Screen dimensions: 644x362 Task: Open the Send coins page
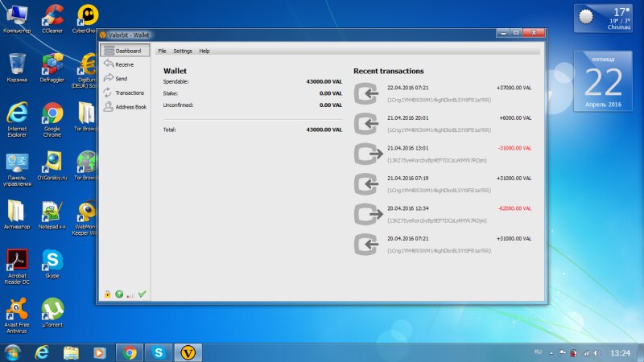pyautogui.click(x=120, y=79)
